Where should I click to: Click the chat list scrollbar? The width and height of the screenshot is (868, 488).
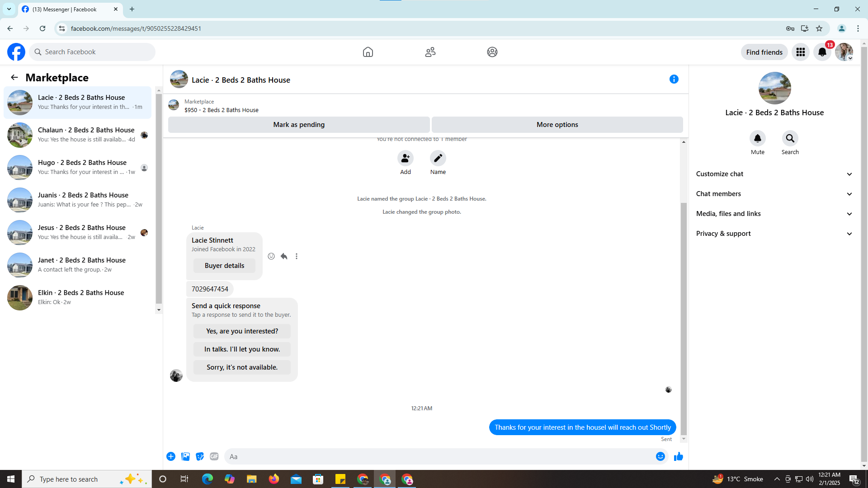pyautogui.click(x=159, y=199)
